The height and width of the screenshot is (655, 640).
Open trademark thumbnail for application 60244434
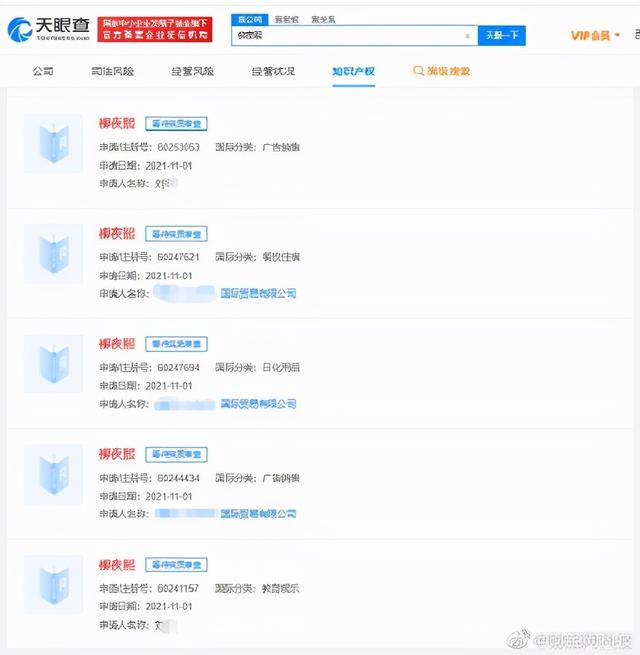click(53, 474)
